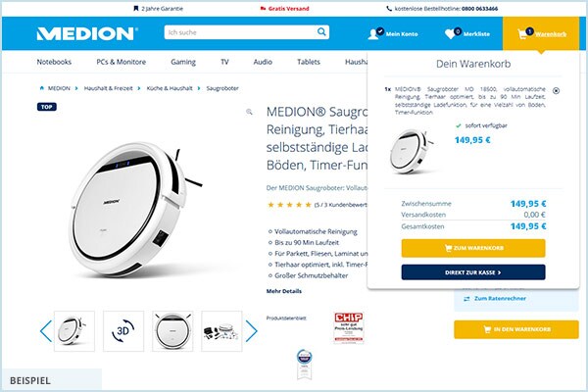The width and height of the screenshot is (588, 392).
Task: Open the PCs & Monitore menu
Action: tap(122, 62)
